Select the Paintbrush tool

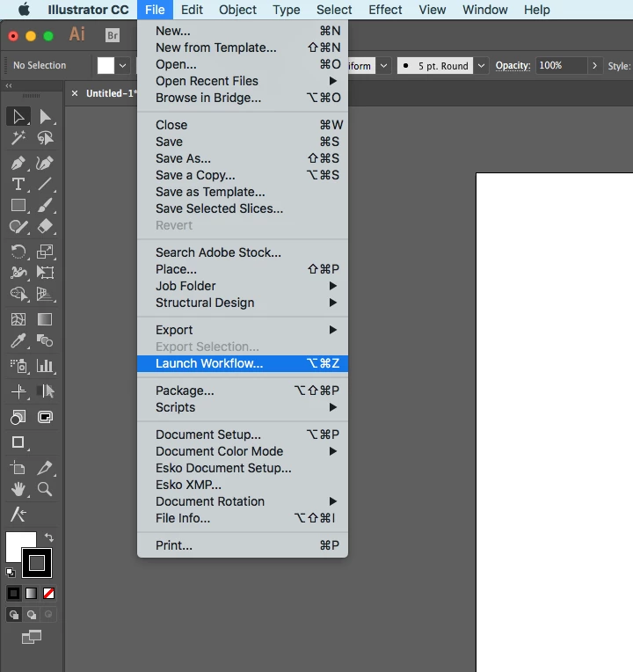[x=45, y=205]
